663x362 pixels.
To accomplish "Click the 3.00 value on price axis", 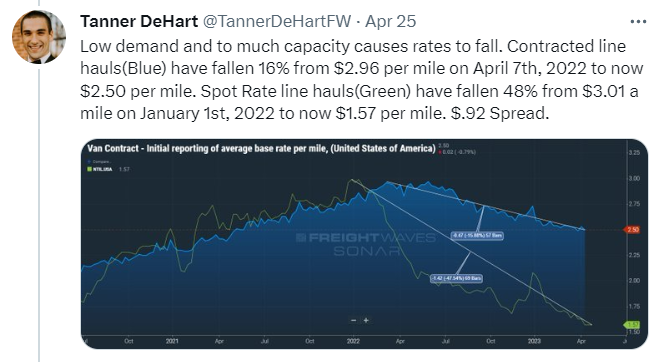I will pos(634,178).
